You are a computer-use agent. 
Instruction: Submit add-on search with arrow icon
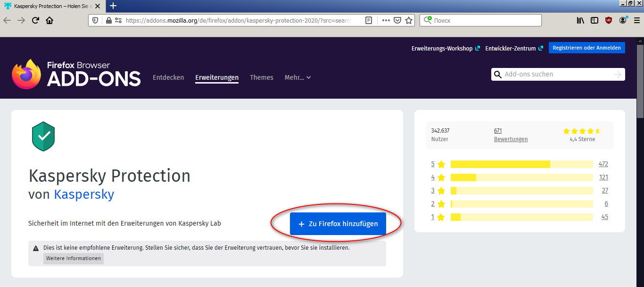click(x=618, y=75)
